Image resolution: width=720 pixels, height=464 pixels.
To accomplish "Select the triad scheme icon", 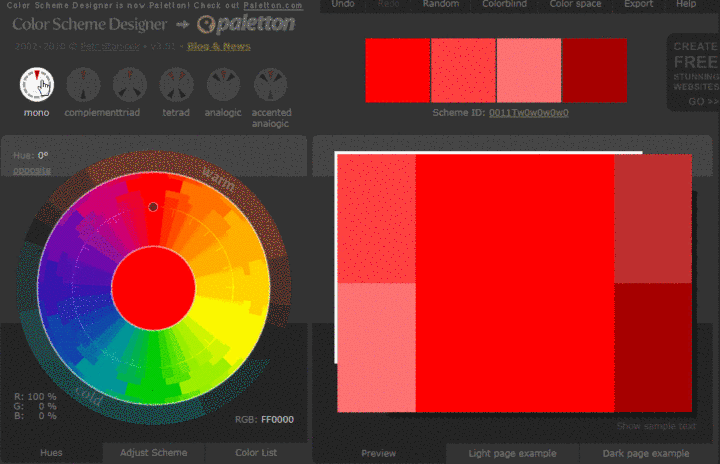I will pos(130,85).
